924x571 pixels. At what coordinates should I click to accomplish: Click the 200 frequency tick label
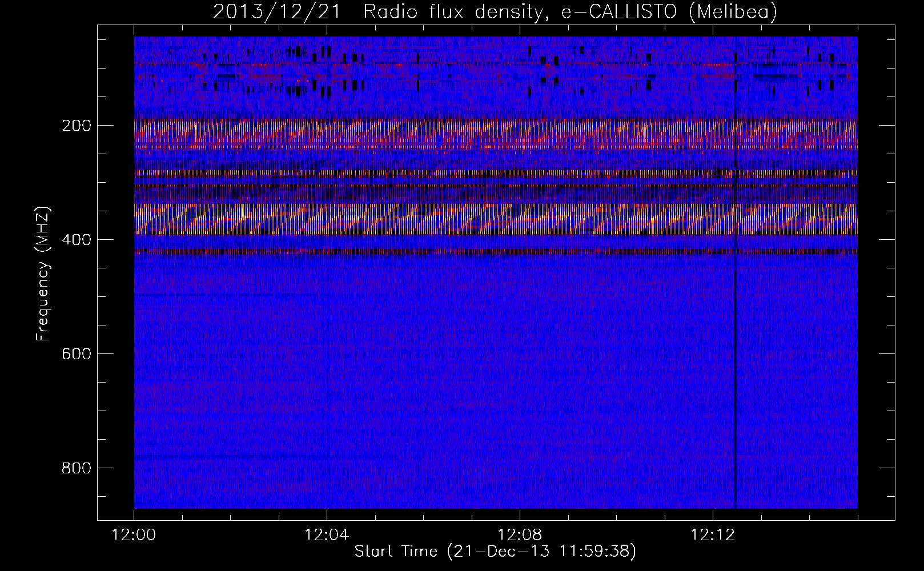(x=76, y=126)
